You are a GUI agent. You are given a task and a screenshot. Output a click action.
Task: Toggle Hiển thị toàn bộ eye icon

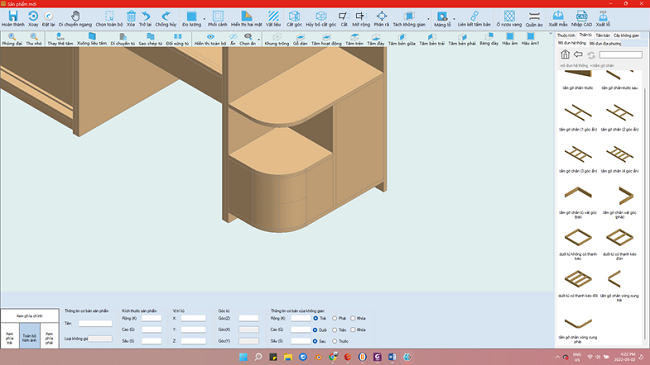[211, 36]
